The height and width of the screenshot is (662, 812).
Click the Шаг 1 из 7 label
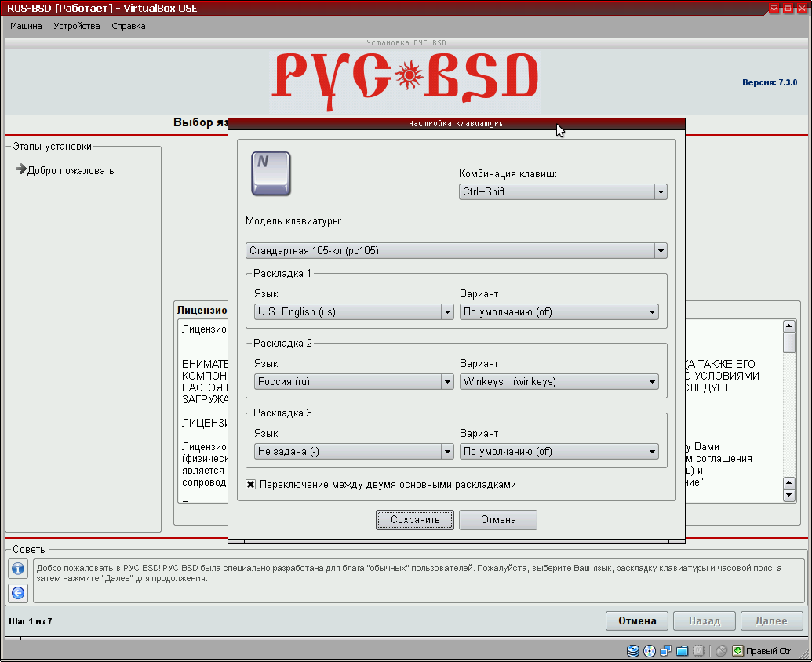pyautogui.click(x=31, y=621)
